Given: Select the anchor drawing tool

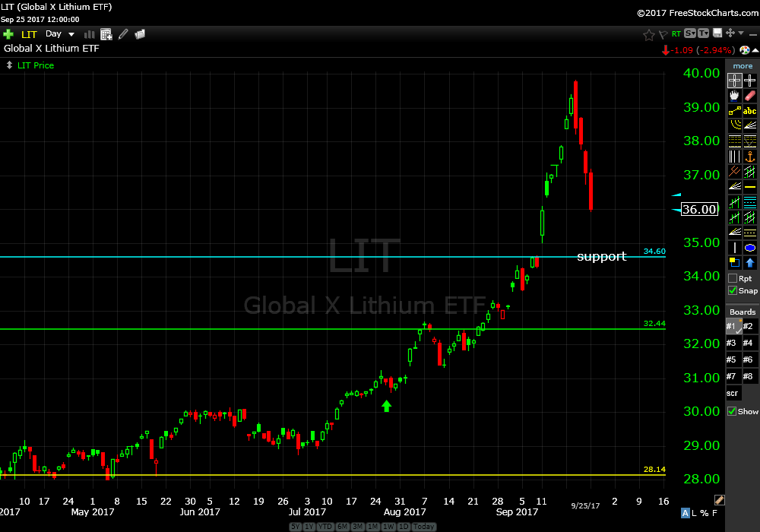Looking at the screenshot, I should (750, 157).
